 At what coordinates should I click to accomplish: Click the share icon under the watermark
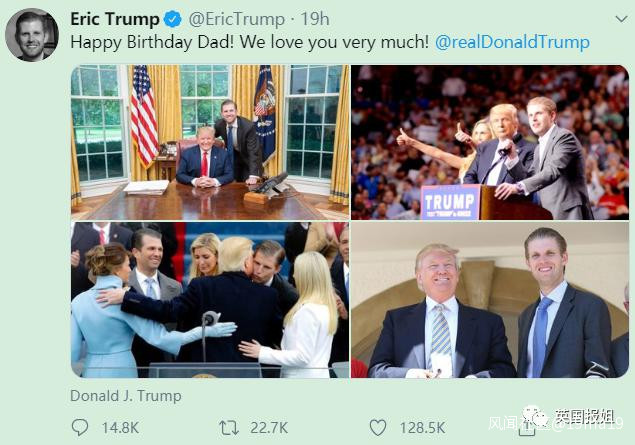coord(527,428)
